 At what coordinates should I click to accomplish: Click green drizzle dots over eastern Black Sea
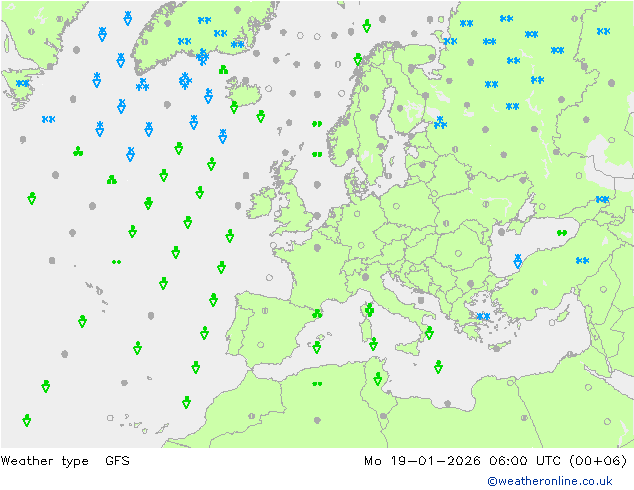tap(562, 233)
